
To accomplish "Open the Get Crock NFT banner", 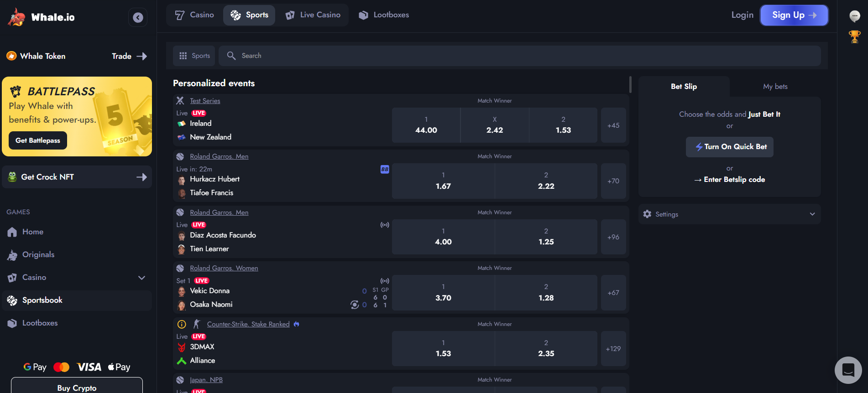I will (x=77, y=177).
